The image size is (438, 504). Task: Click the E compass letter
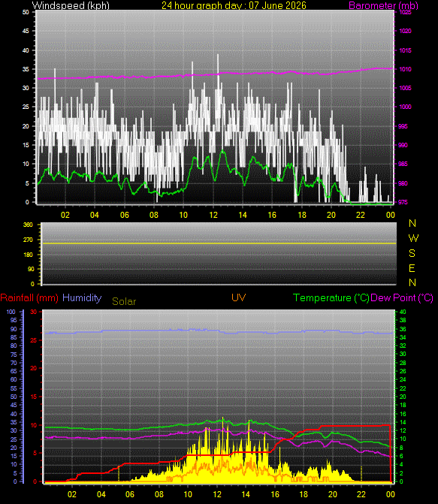[412, 268]
